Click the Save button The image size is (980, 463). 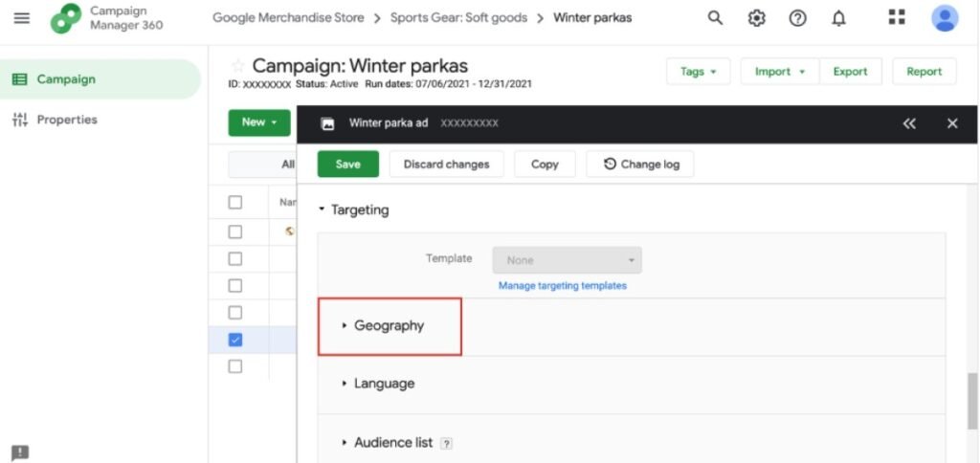click(348, 165)
